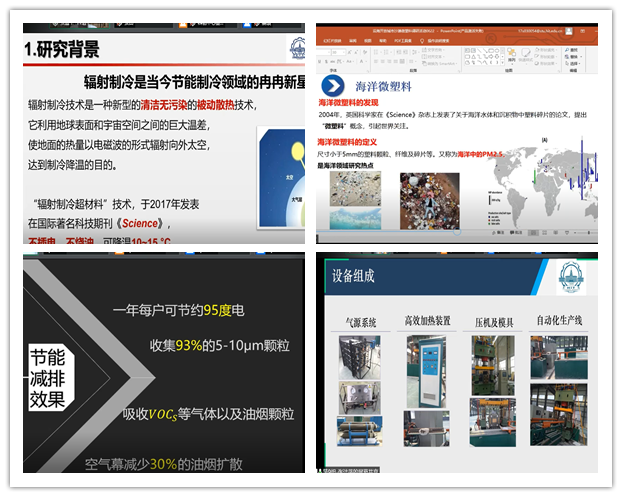Pick the straight line shape in gallery
622x497 pixels.
(x=480, y=51)
